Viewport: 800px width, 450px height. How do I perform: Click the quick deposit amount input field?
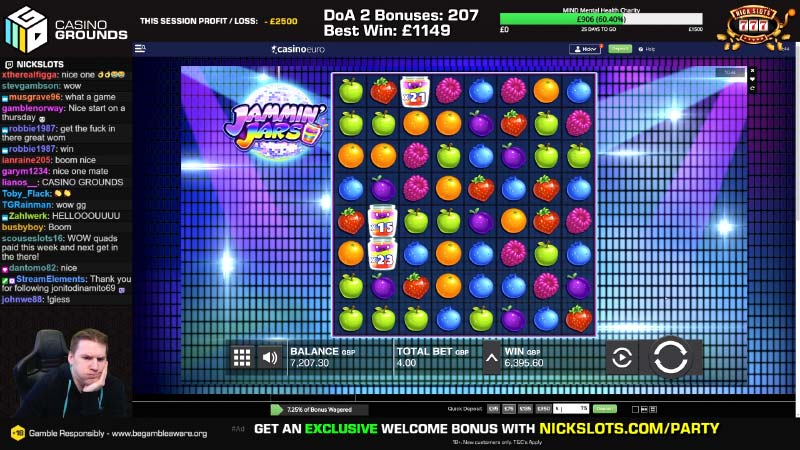571,409
